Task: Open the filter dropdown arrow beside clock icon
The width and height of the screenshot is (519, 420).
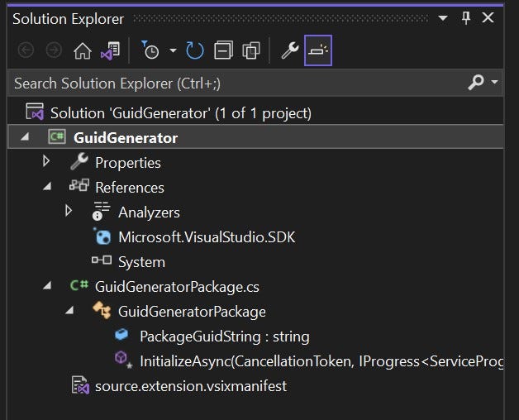Action: pyautogui.click(x=173, y=50)
